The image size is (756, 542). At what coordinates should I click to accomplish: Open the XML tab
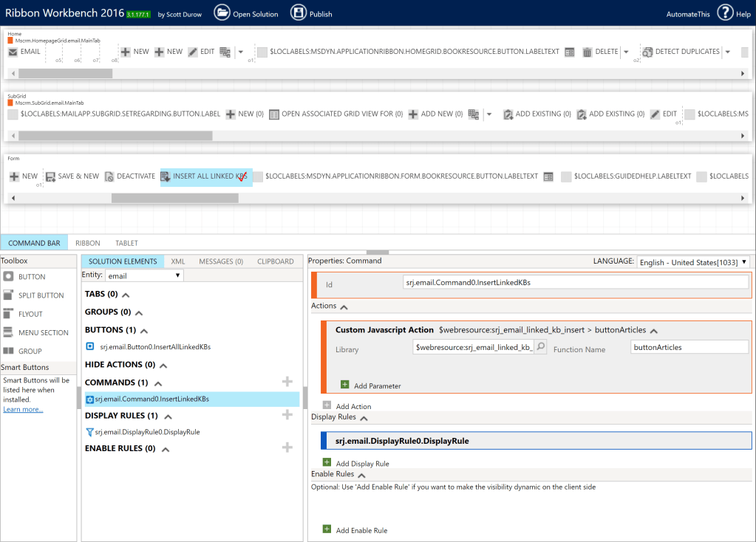pyautogui.click(x=178, y=261)
